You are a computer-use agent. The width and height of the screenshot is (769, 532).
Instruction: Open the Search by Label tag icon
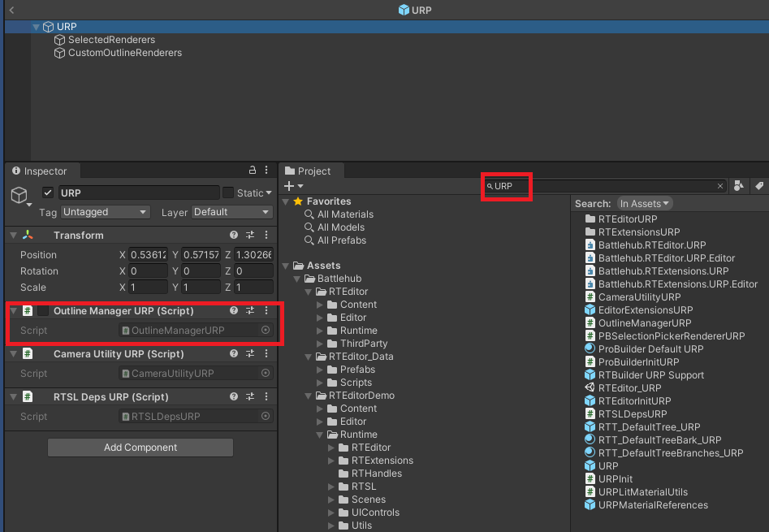758,185
